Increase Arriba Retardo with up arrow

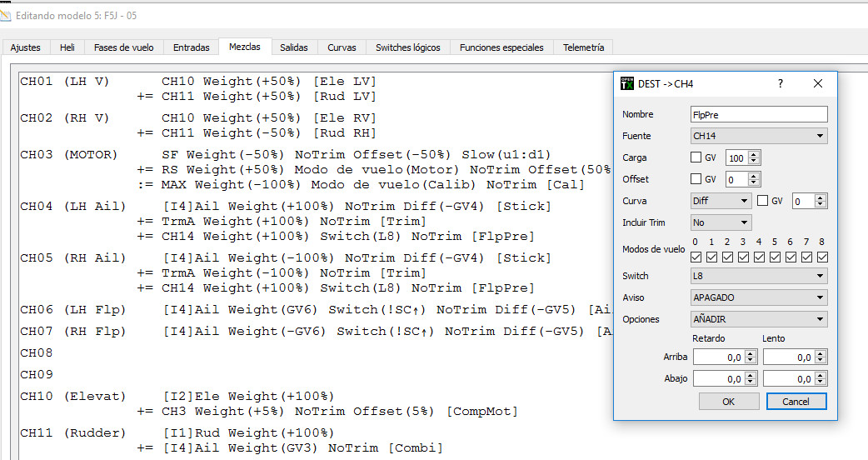[x=751, y=353]
